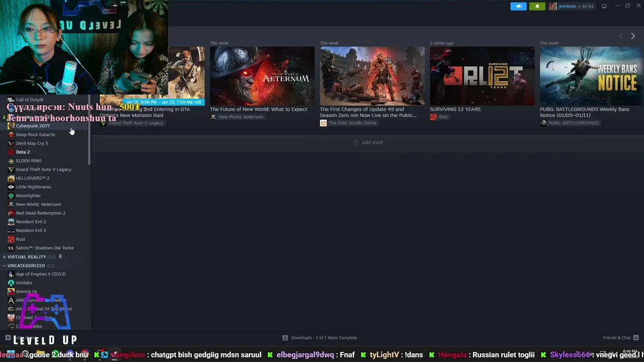Click the Dota 2 game icon
The height and width of the screenshot is (362, 644).
11,152
